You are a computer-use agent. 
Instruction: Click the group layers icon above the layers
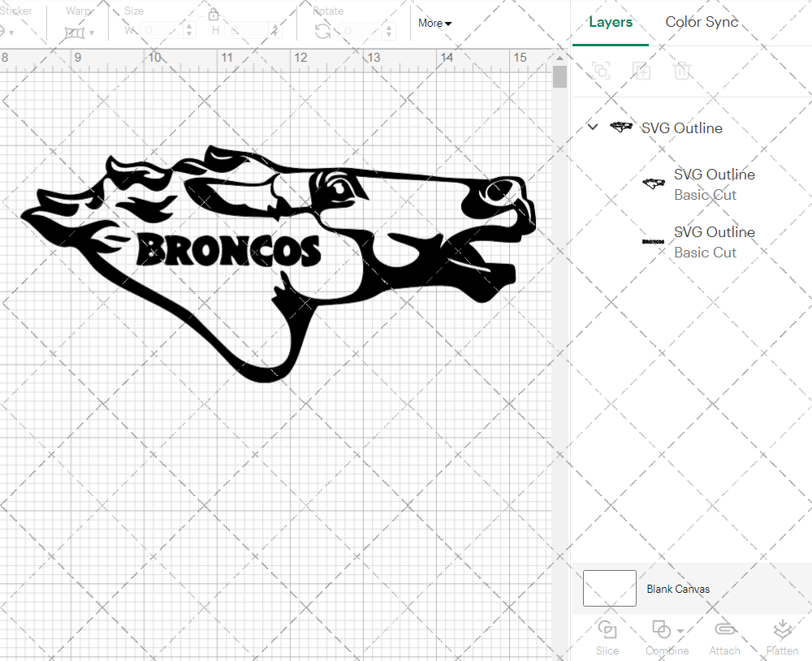tap(601, 71)
